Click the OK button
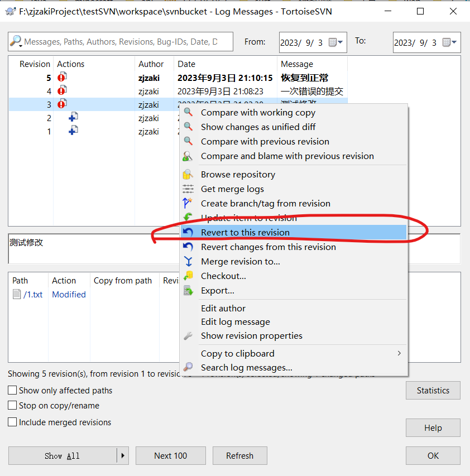The height and width of the screenshot is (476, 470). point(433,455)
